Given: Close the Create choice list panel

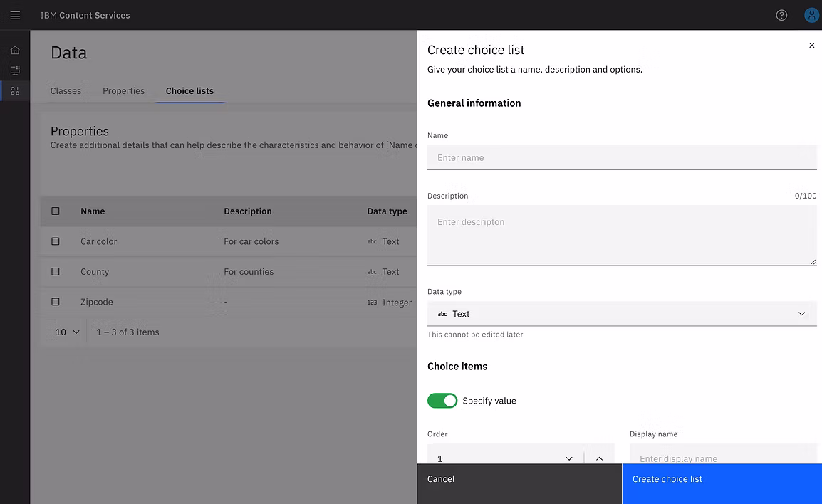Looking at the screenshot, I should [x=811, y=46].
